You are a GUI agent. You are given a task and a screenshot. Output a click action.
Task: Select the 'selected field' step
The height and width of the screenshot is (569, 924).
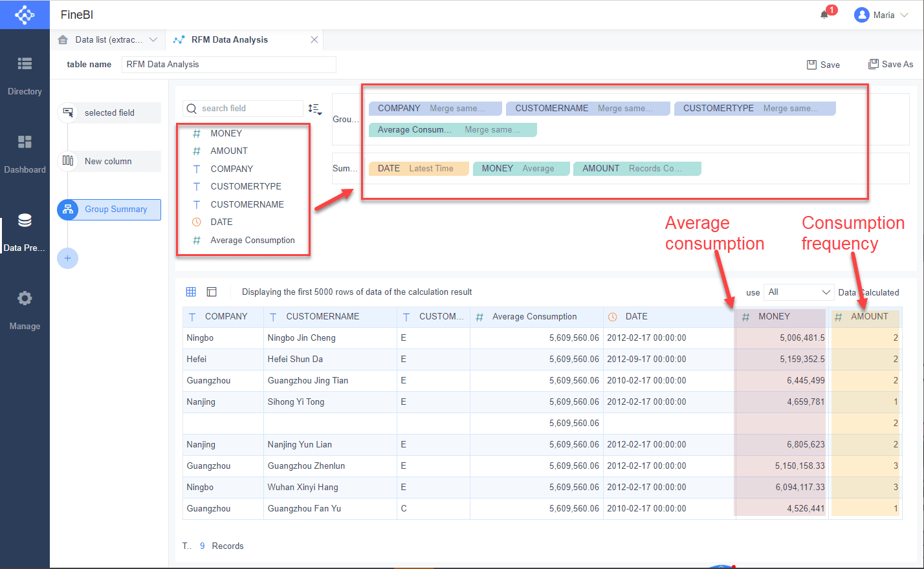point(109,113)
